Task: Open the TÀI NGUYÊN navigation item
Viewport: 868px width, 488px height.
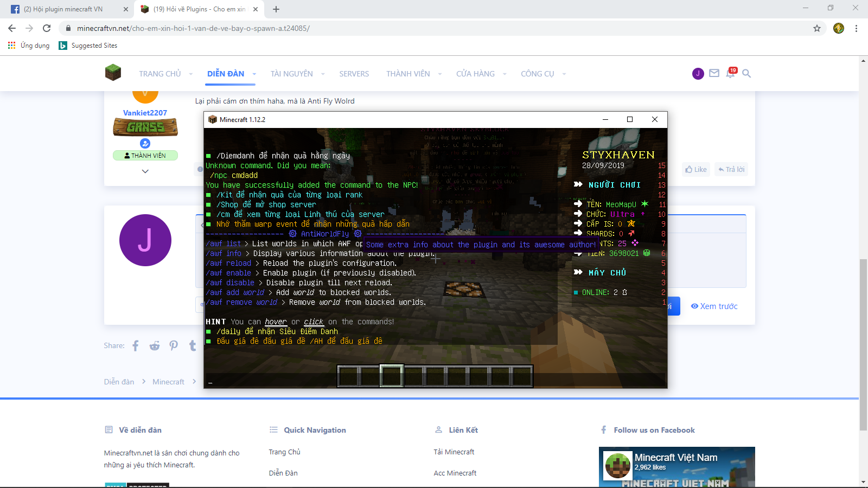Action: point(292,74)
